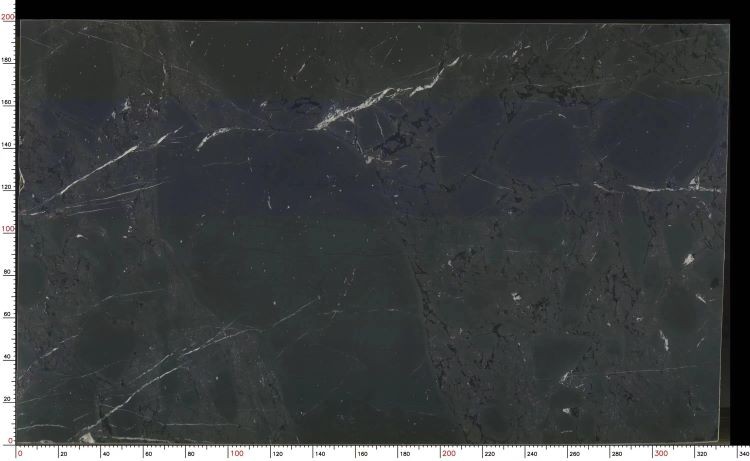Pick the 100 label on horizontal ruler
Image resolution: width=750 pixels, height=461 pixels.
(236, 453)
